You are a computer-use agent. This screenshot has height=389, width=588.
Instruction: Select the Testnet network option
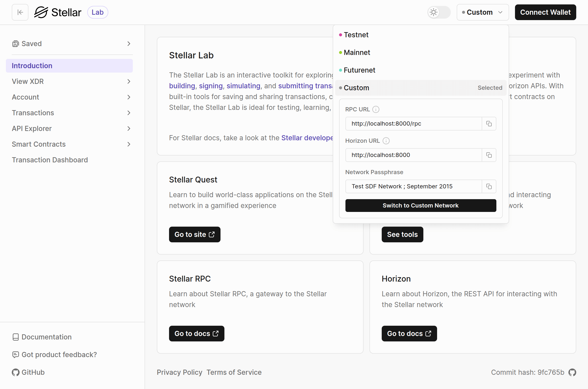(356, 35)
